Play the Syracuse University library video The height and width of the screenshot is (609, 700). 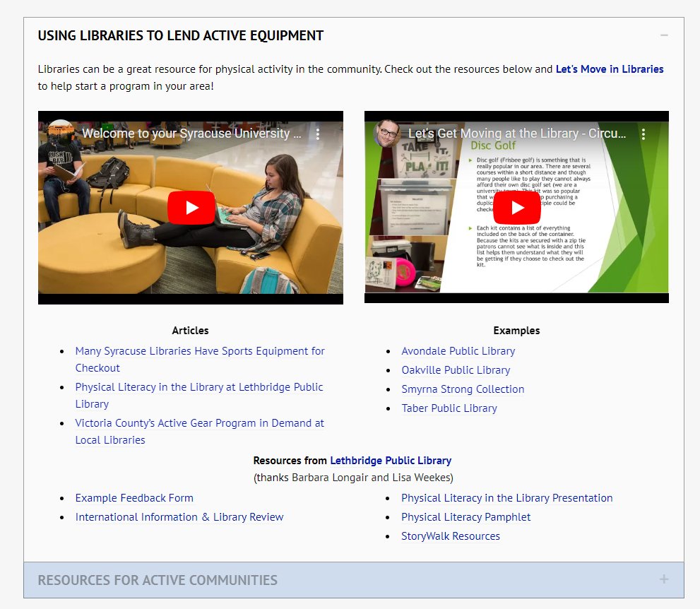point(191,208)
